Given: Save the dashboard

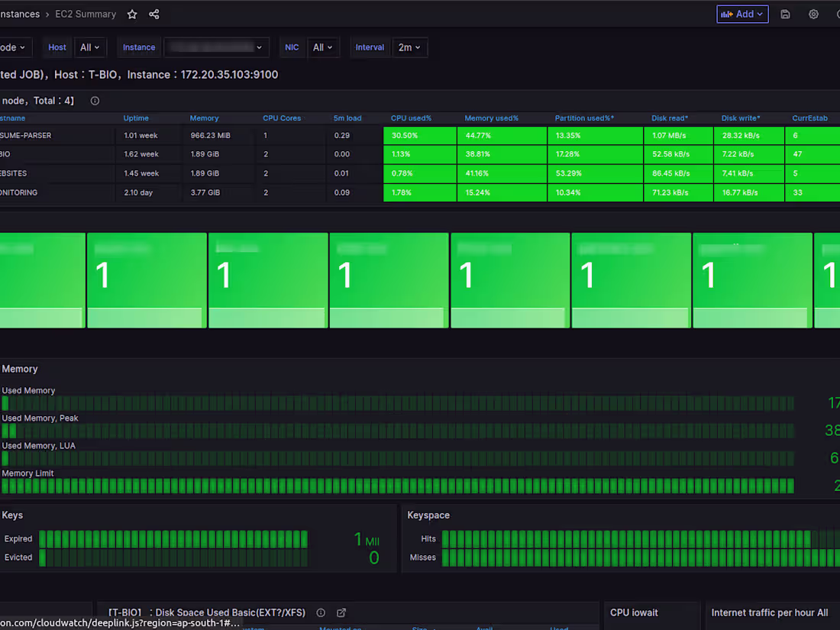Looking at the screenshot, I should pyautogui.click(x=785, y=14).
